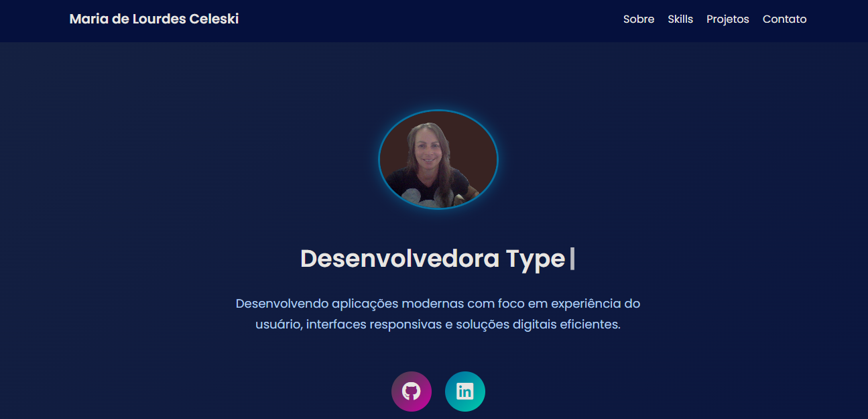Click the description line starting with usuário
The width and height of the screenshot is (868, 419).
(438, 324)
